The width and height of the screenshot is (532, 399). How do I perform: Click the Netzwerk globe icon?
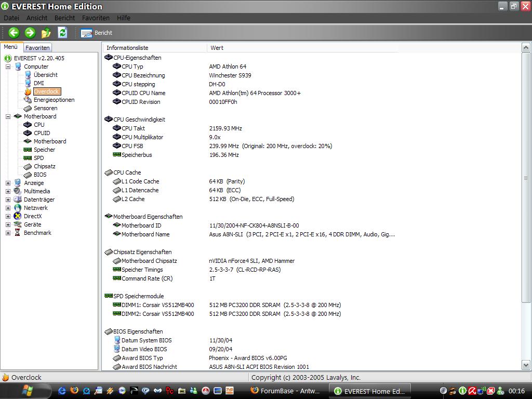(x=18, y=208)
